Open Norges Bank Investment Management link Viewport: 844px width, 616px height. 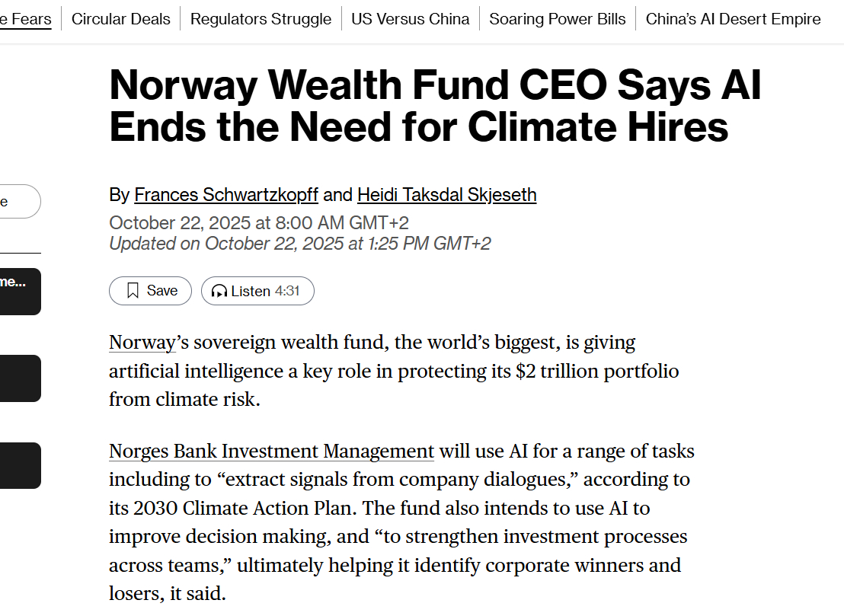click(x=271, y=451)
